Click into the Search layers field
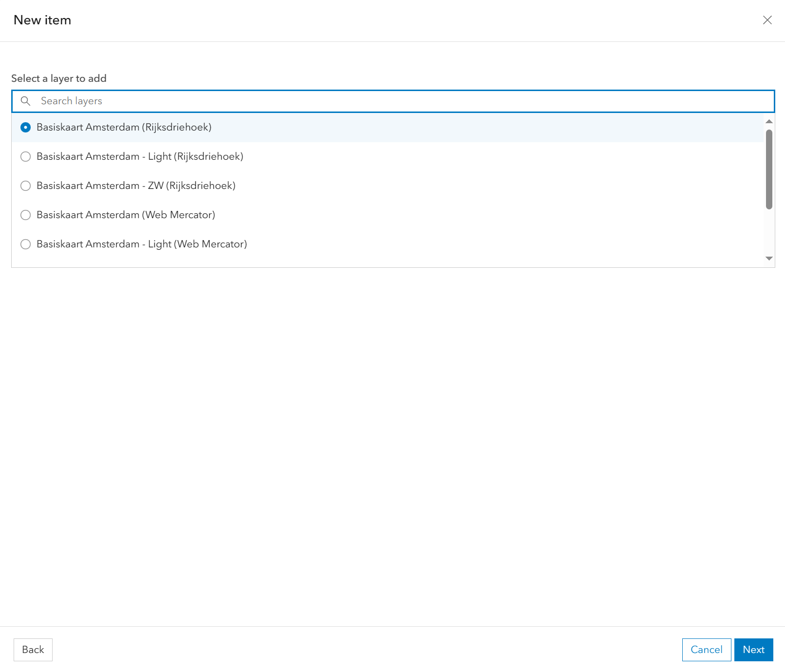Image resolution: width=785 pixels, height=672 pixels. coord(195,101)
